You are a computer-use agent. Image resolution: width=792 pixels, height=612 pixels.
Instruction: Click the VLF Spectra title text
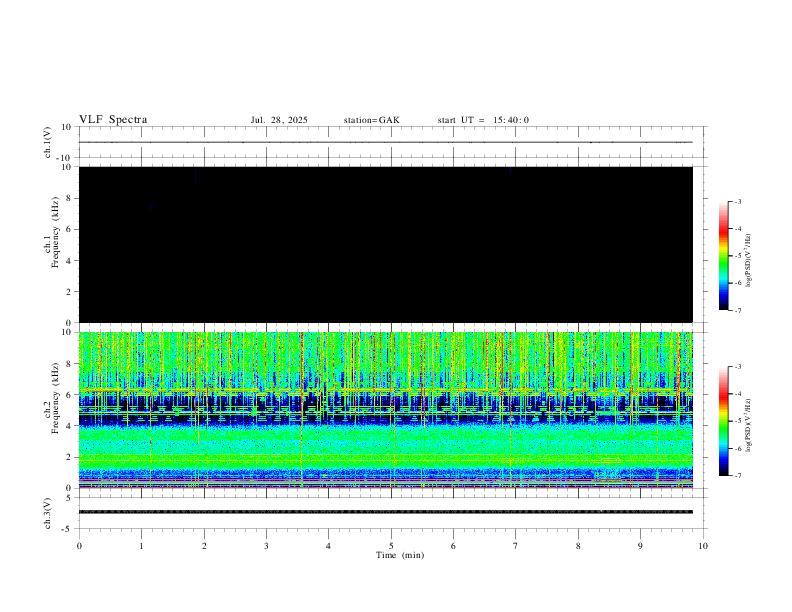pyautogui.click(x=113, y=120)
